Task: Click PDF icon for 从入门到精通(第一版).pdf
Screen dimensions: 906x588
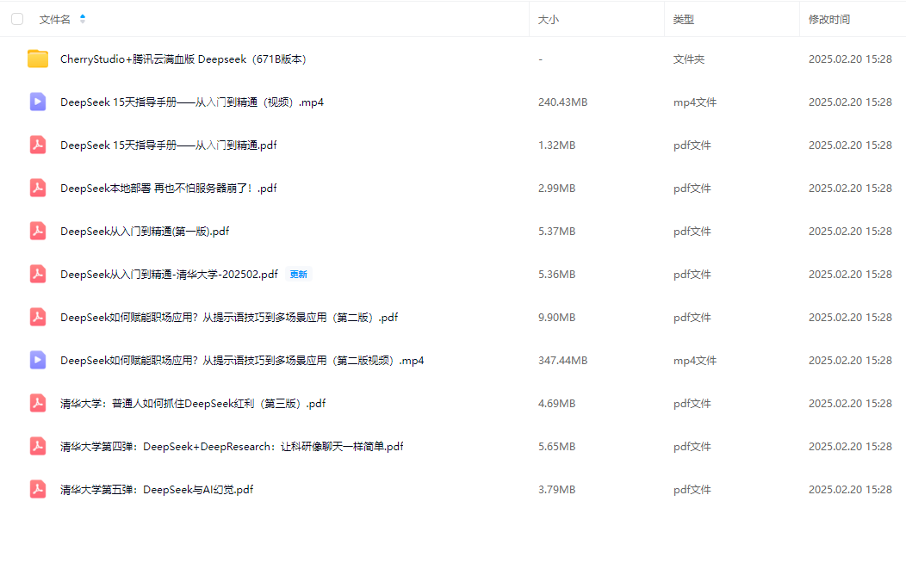Action: (x=38, y=231)
